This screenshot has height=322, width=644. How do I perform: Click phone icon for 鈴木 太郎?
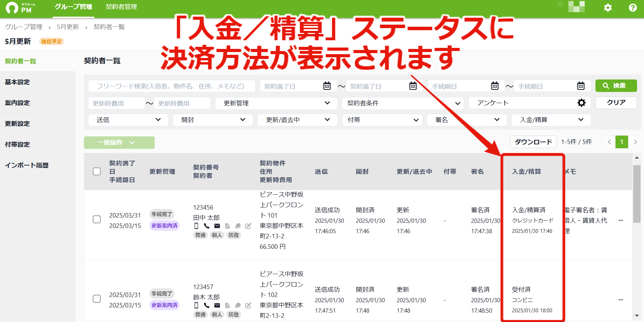click(x=207, y=305)
